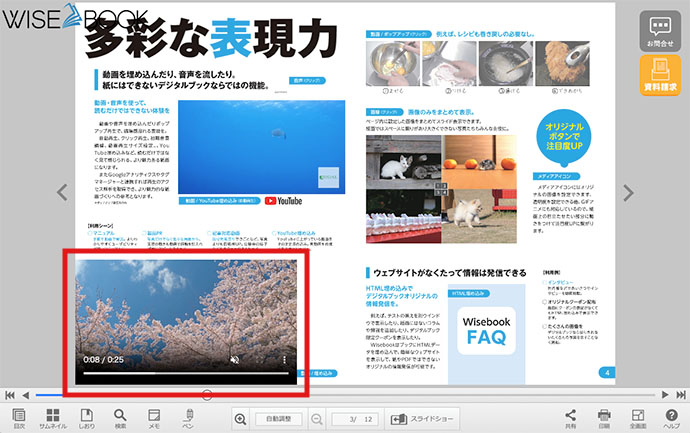Add a しおり bookmark

(x=87, y=418)
